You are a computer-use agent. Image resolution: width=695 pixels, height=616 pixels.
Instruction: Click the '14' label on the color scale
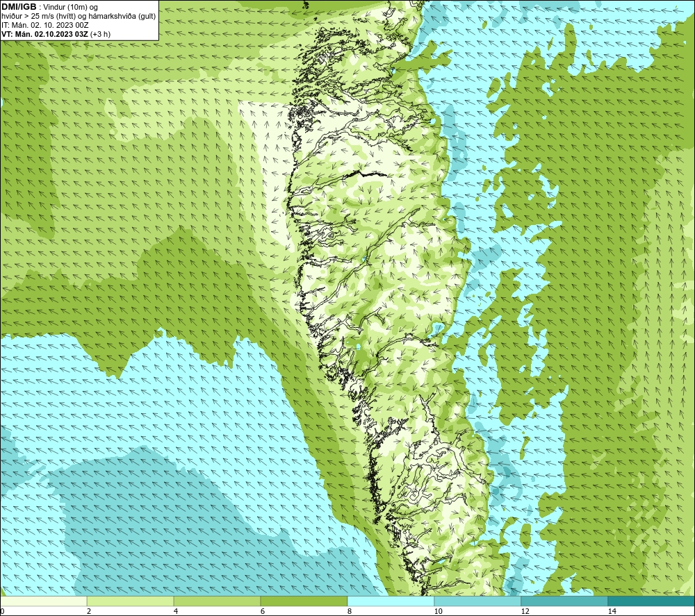[612, 611]
